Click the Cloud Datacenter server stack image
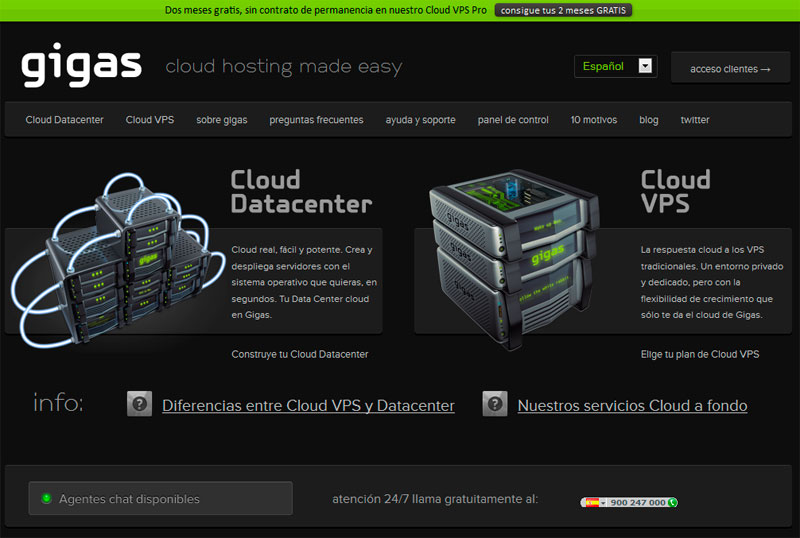The height and width of the screenshot is (538, 800). 116,260
